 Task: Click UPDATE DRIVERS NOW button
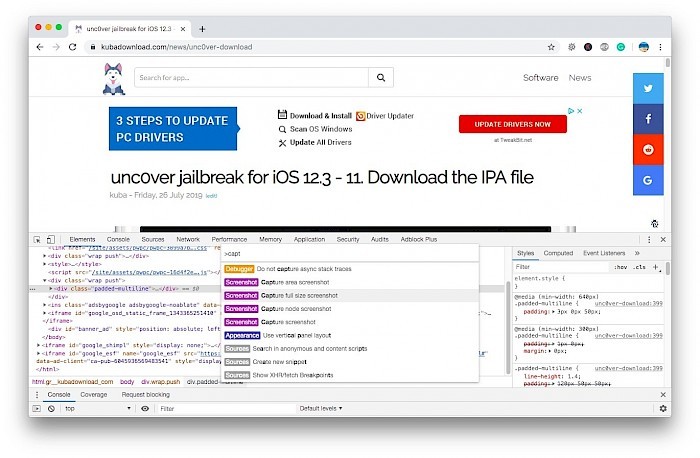click(512, 125)
